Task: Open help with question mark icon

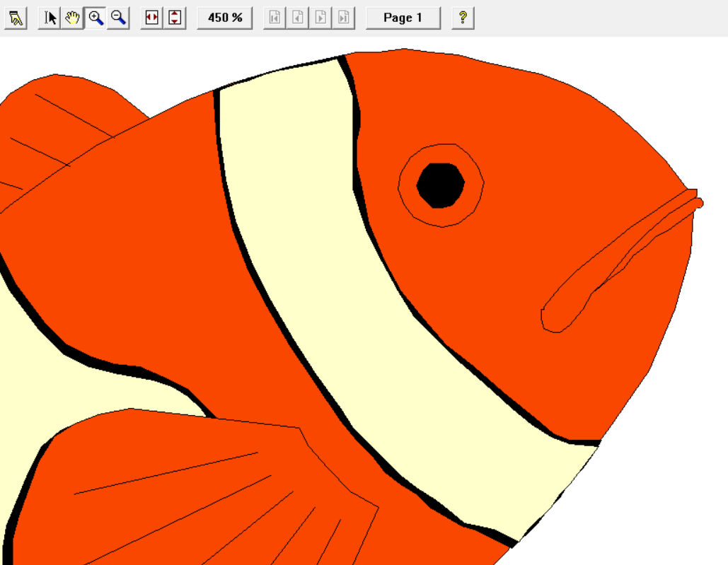Action: point(463,18)
